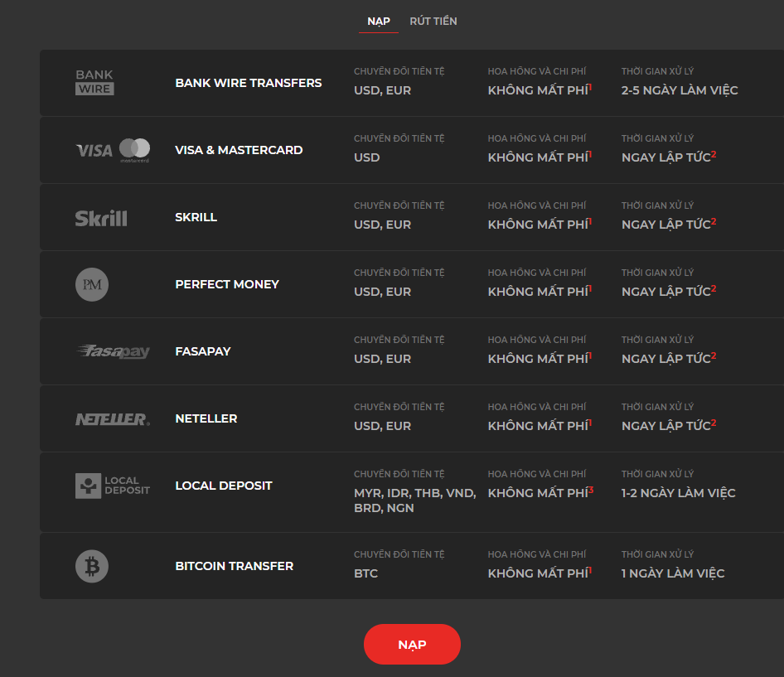
Task: Click HOA HỒNG VÀ CHI PHÍ label in Skrill row
Action: [537, 206]
